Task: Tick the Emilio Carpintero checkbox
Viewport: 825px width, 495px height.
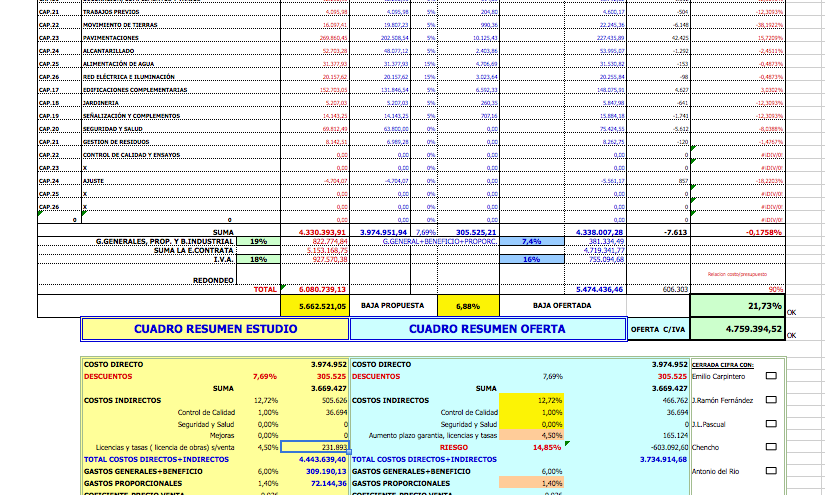Action: [771, 376]
